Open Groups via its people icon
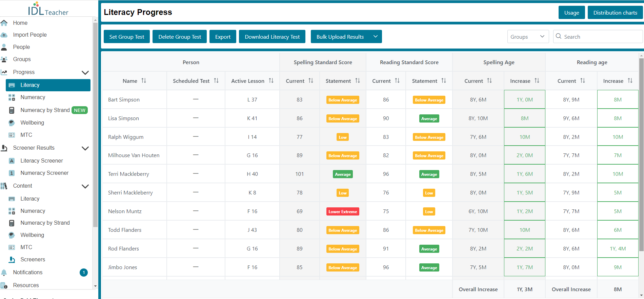The image size is (644, 299). pyautogui.click(x=4, y=59)
